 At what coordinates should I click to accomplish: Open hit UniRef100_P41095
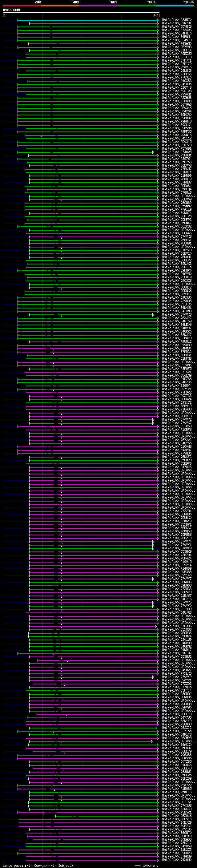[x=177, y=84]
